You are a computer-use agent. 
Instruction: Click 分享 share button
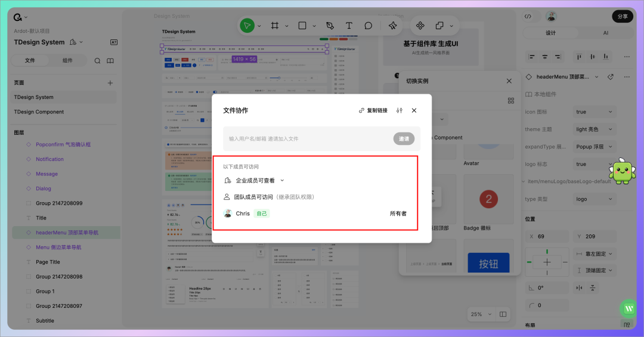coord(623,17)
